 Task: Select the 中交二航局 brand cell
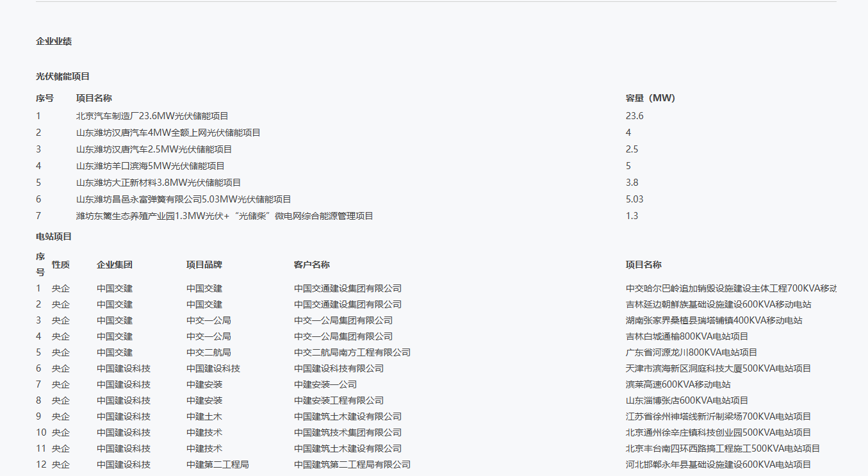pyautogui.click(x=209, y=352)
